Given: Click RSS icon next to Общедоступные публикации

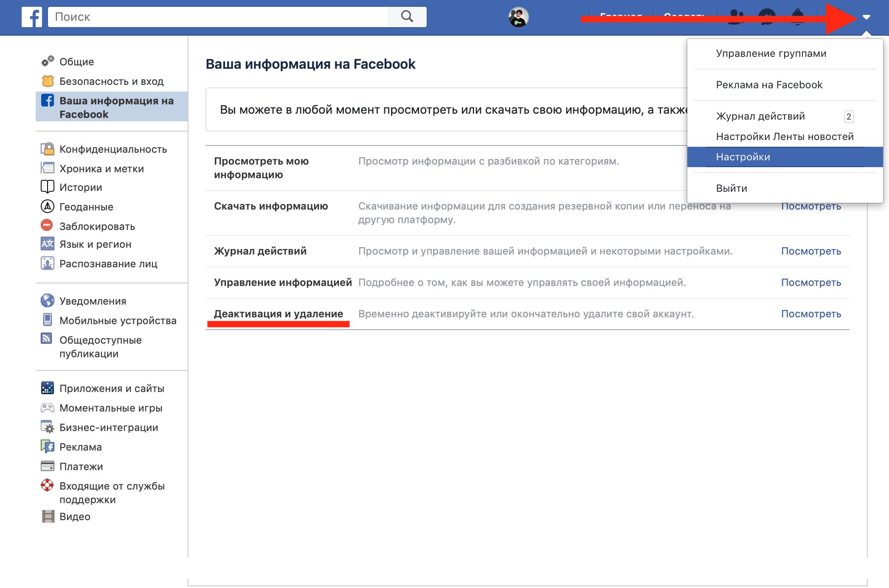Looking at the screenshot, I should pyautogui.click(x=47, y=339).
